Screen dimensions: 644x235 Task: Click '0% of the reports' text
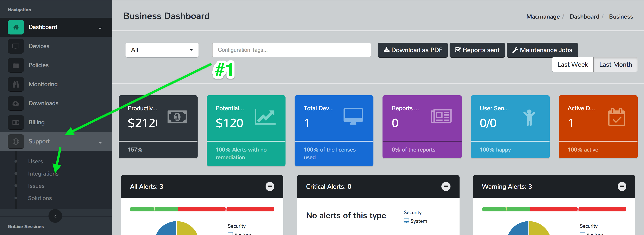click(x=413, y=150)
